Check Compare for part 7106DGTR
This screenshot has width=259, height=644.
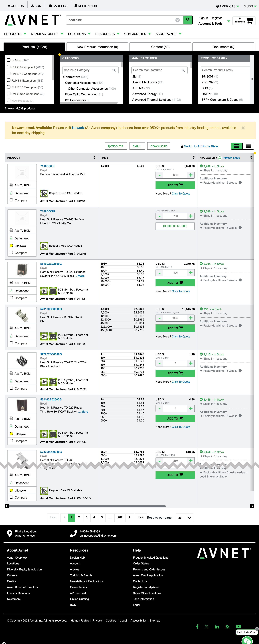11,200
